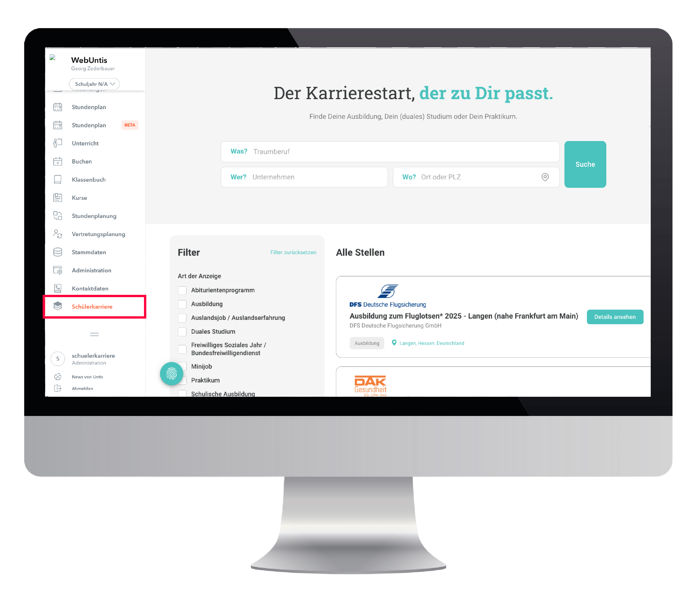This screenshot has width=700, height=594.
Task: Click Details ansehen for Fluglotsen job
Action: tap(615, 317)
